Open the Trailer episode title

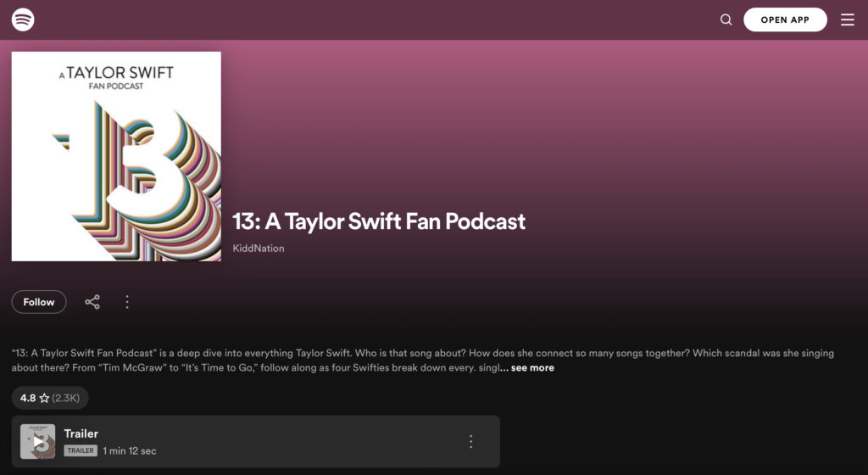pyautogui.click(x=81, y=433)
